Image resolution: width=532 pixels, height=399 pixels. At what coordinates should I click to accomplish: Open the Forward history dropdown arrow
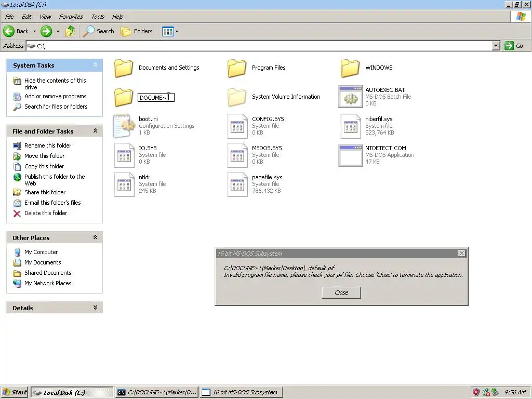tap(58, 32)
